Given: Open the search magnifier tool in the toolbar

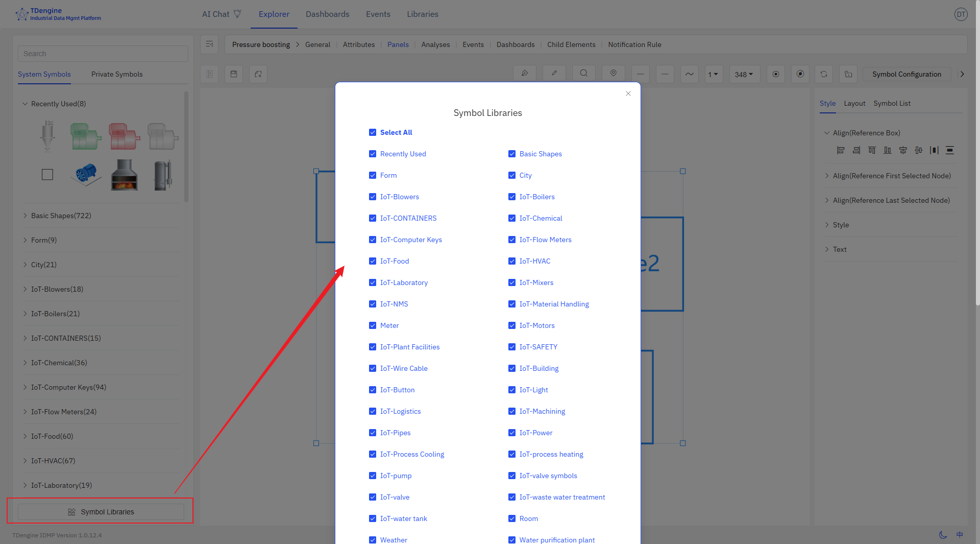Looking at the screenshot, I should [x=584, y=74].
